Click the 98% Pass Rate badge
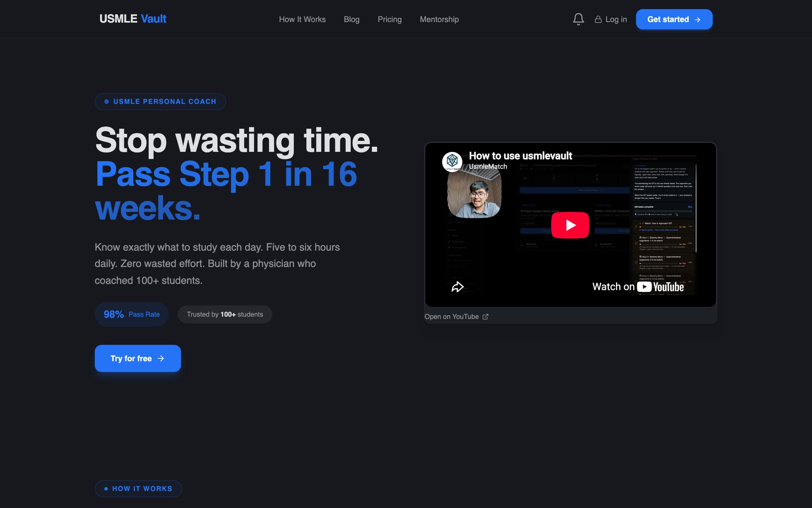Screen dimensions: 812x508 132,314
